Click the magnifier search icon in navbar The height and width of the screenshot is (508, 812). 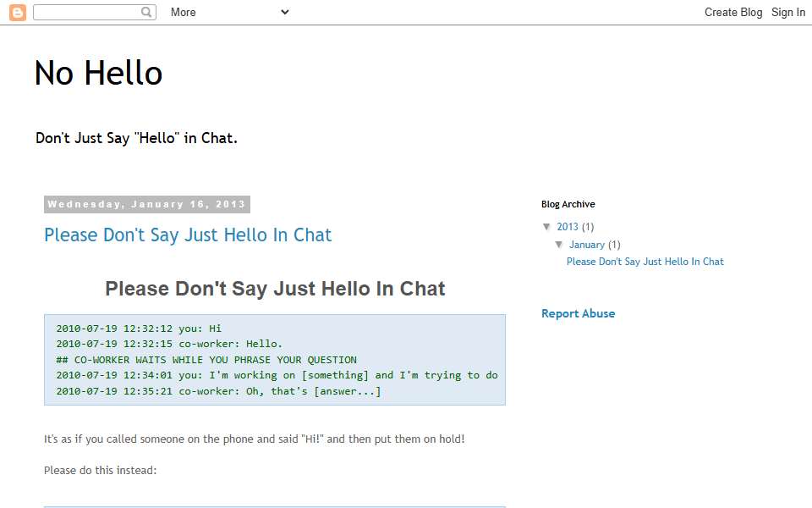146,12
